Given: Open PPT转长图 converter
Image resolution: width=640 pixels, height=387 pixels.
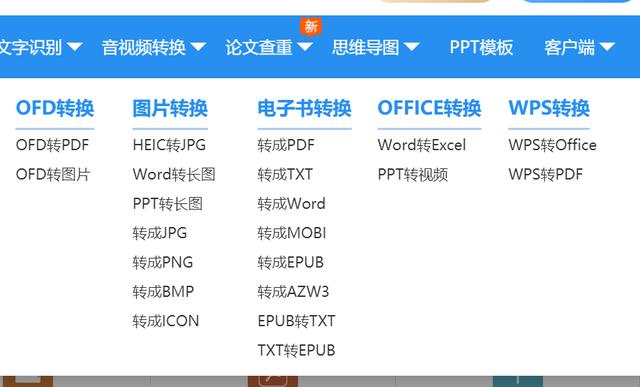Looking at the screenshot, I should [x=167, y=204].
